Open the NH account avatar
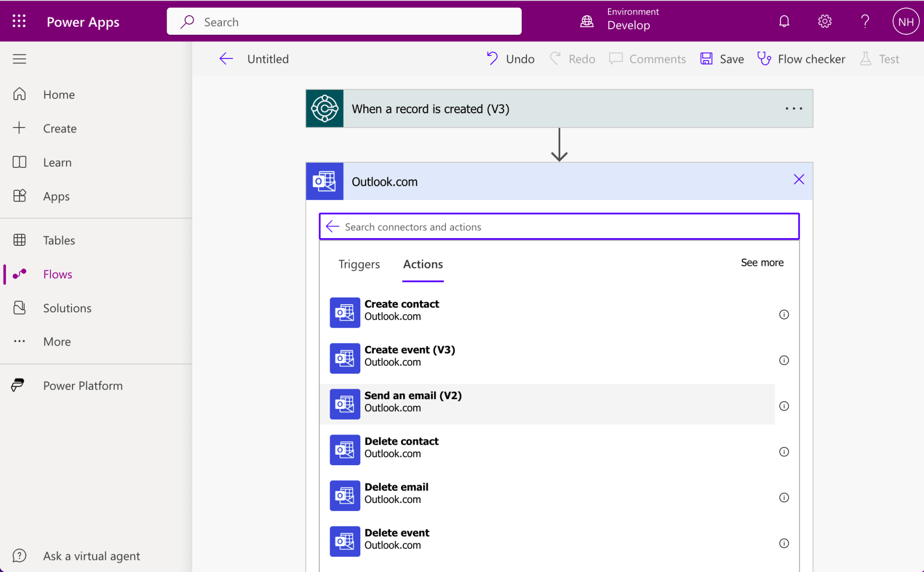 (x=905, y=22)
